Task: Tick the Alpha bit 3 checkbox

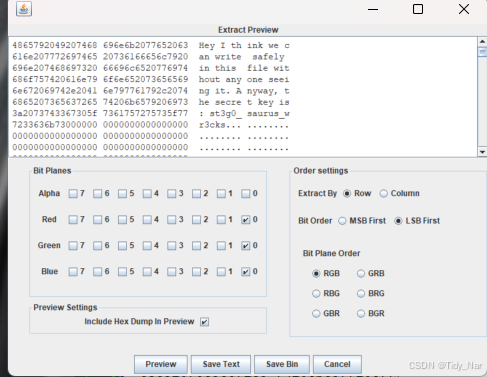Action: 171,194
